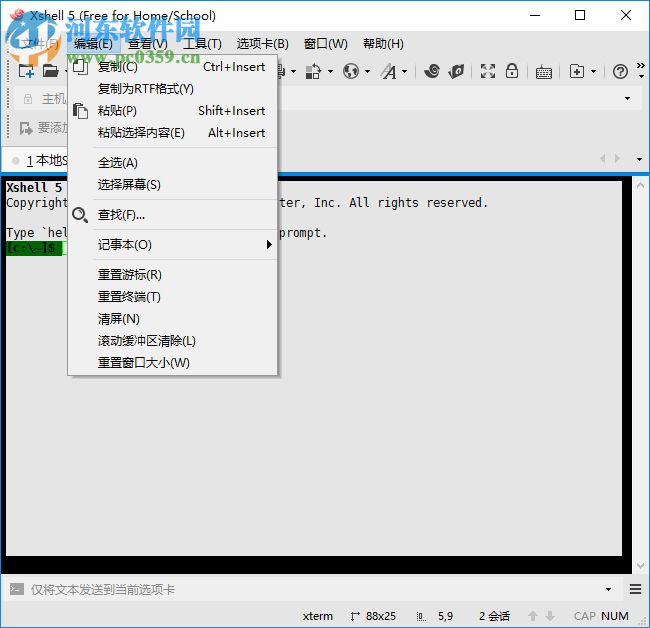The height and width of the screenshot is (628, 650).
Task: Open 查找(F)... find dialog
Action: coord(172,215)
